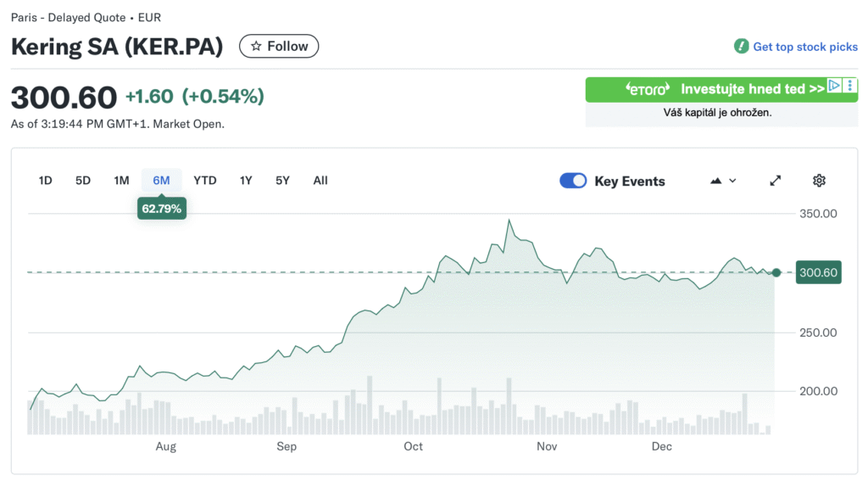Show the All time range
Viewport: 868px width, 481px height.
click(x=320, y=181)
